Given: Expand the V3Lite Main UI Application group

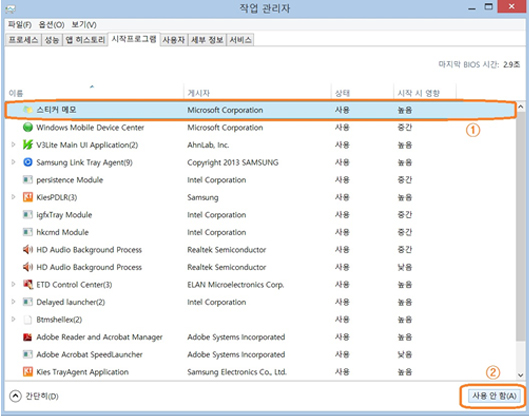Looking at the screenshot, I should [13, 145].
